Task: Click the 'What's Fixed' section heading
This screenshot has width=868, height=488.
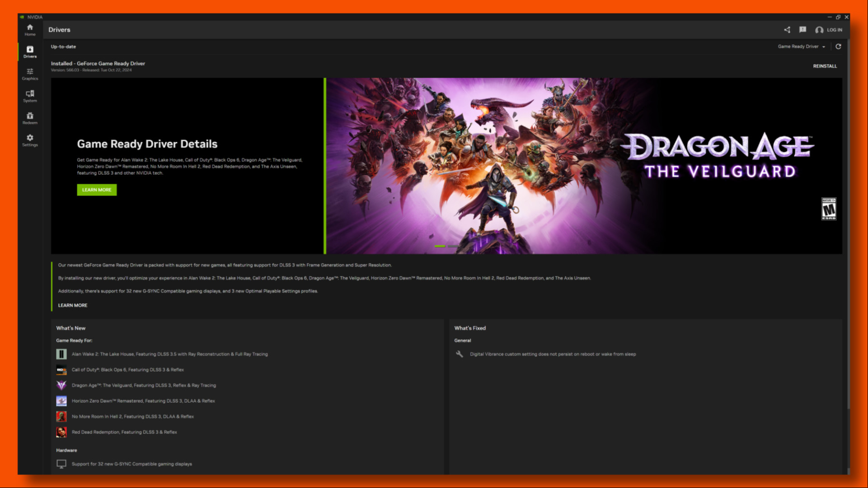Action: pyautogui.click(x=470, y=328)
